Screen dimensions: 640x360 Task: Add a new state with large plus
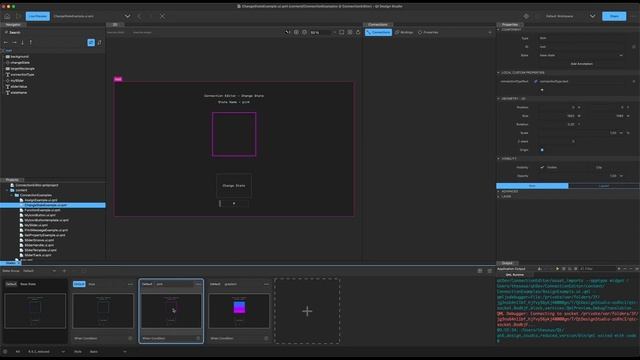coord(307,311)
